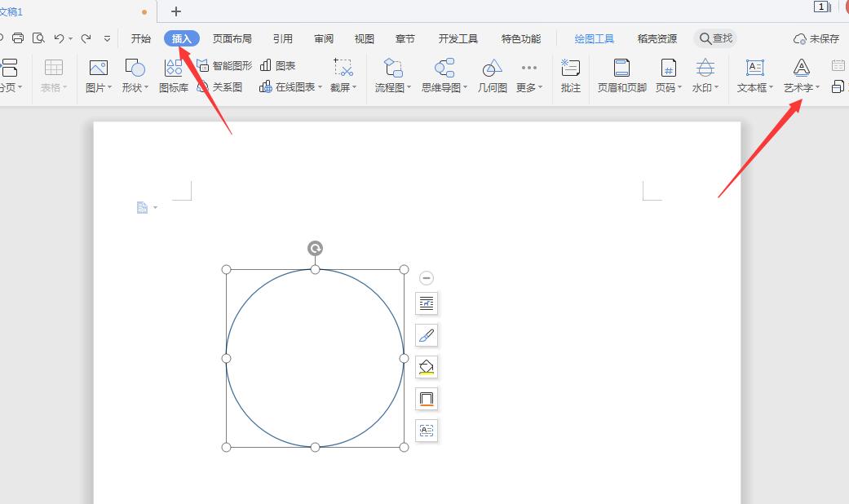Viewport: 849px width, 504px height.
Task: Open the 艺术字 WordArt dropdown
Action: pos(802,87)
